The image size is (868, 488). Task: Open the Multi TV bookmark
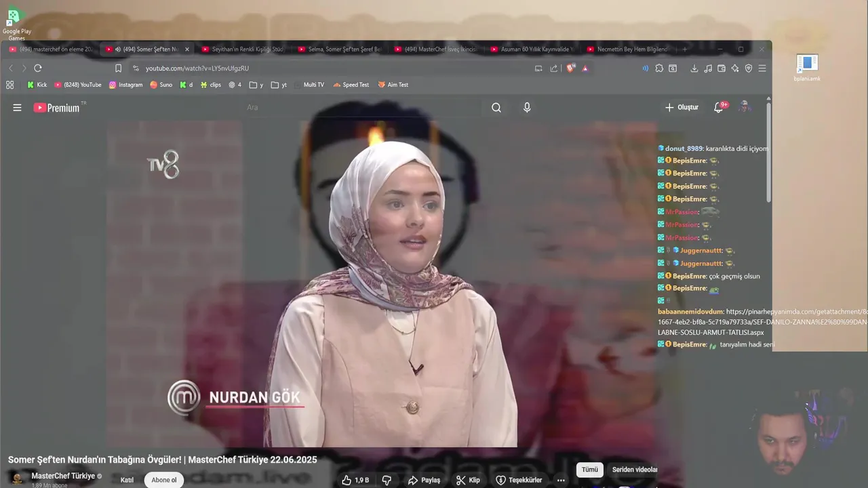pos(309,85)
